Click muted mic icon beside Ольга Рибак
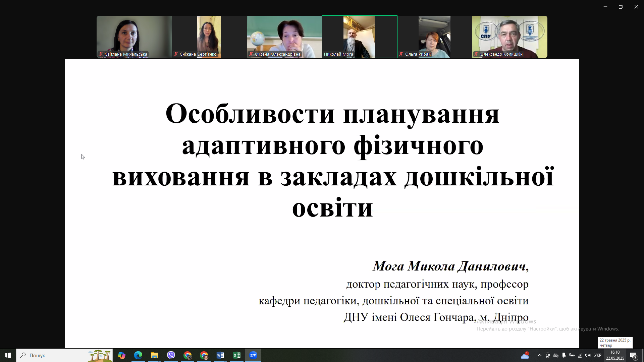644x362 pixels. point(401,54)
